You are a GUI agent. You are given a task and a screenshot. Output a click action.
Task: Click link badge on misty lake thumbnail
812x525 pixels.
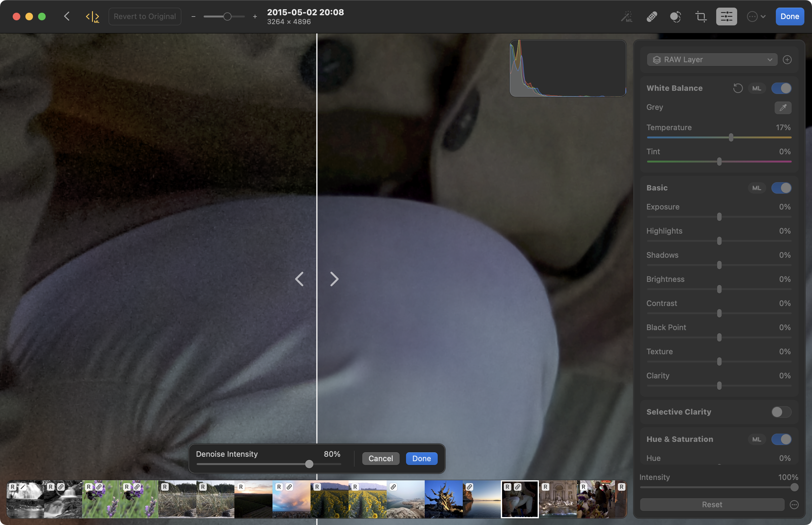click(x=393, y=487)
